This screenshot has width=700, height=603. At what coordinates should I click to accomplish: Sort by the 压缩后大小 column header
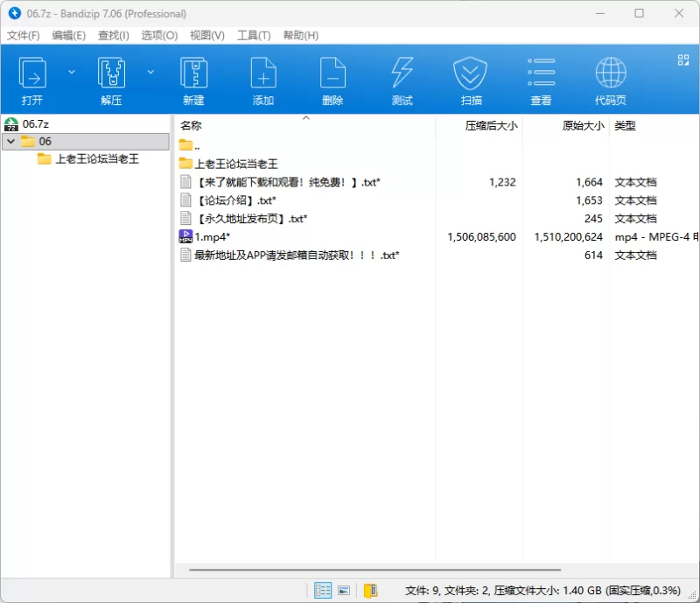(490, 126)
